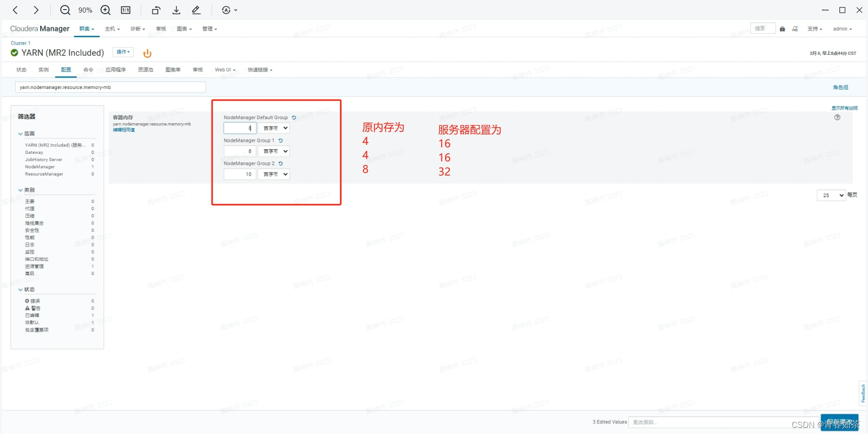Click the rotate image icon

(x=156, y=10)
